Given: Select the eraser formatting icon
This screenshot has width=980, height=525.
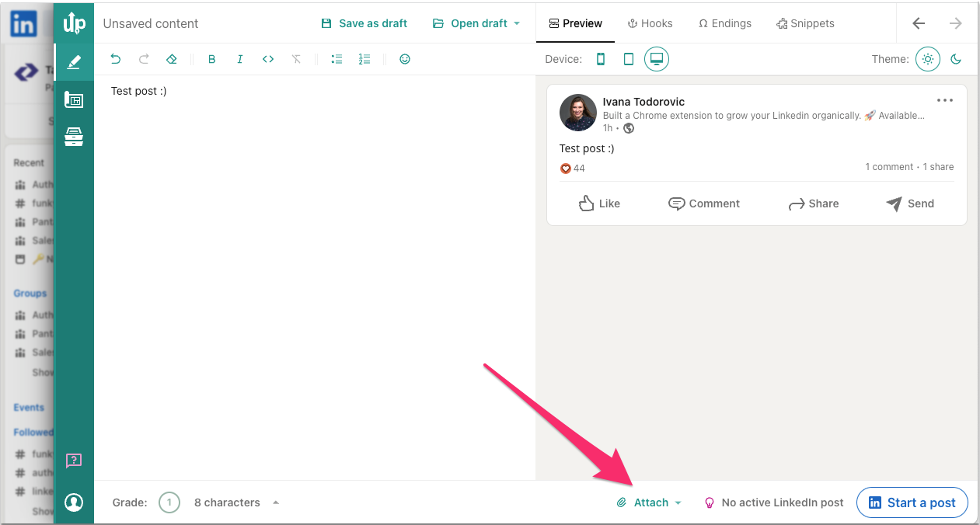Looking at the screenshot, I should (172, 58).
